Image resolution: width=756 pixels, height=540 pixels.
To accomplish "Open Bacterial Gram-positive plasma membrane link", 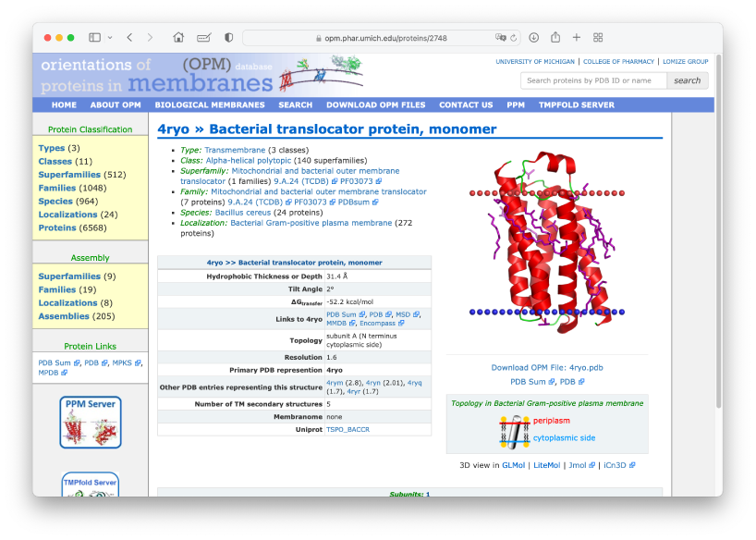I will click(311, 223).
